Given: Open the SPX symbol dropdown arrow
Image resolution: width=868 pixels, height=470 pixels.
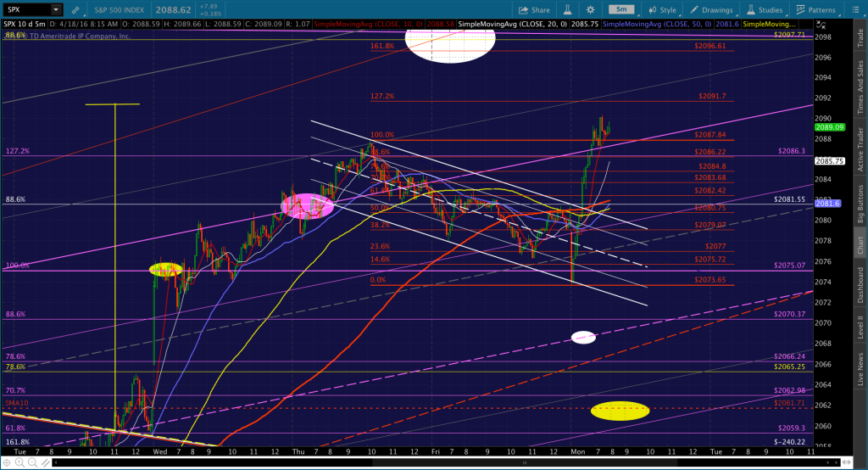Looking at the screenshot, I should pos(55,10).
